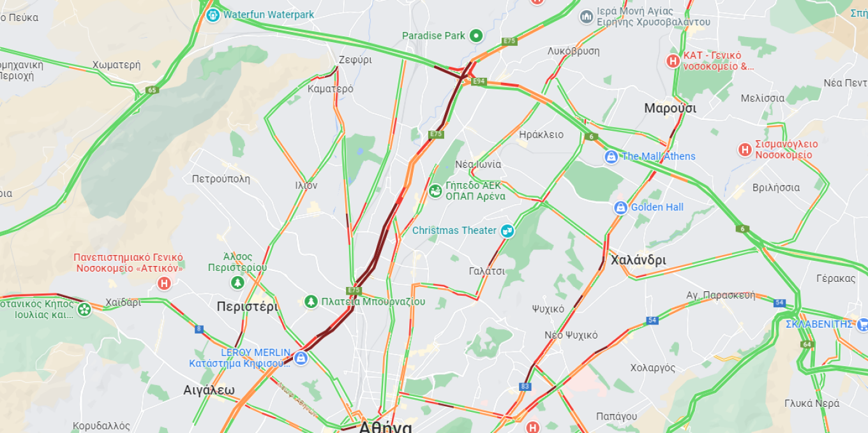Select the Paradise Park green marker
The height and width of the screenshot is (433, 868).
(475, 36)
